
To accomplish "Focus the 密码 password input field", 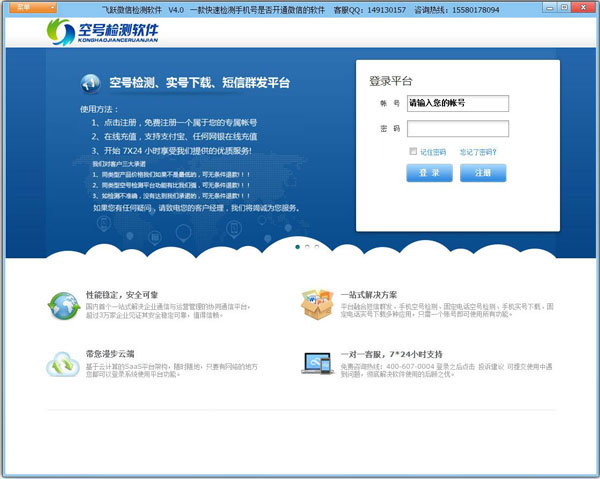I will [x=457, y=128].
